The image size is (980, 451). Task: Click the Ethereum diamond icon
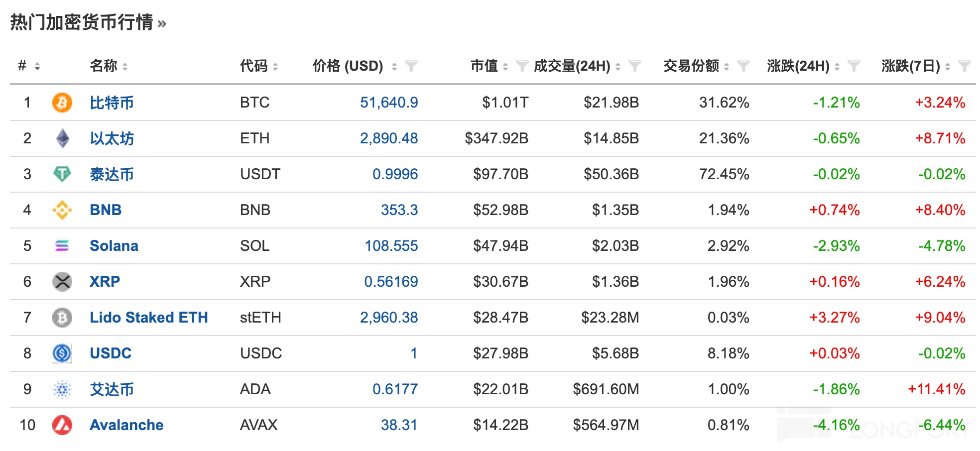(62, 138)
